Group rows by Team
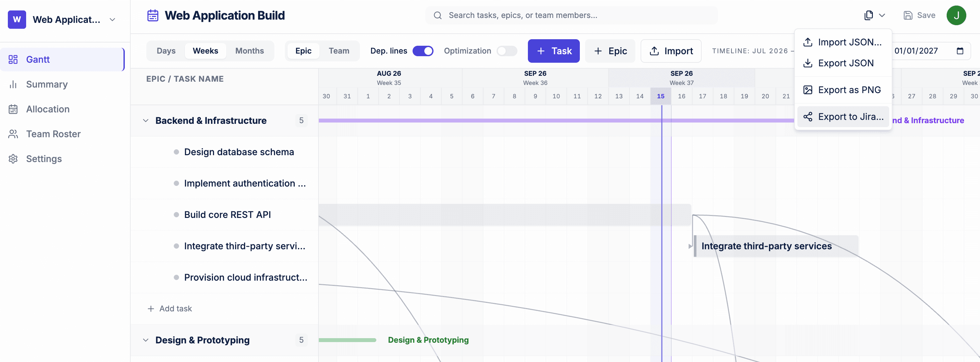 pos(338,51)
